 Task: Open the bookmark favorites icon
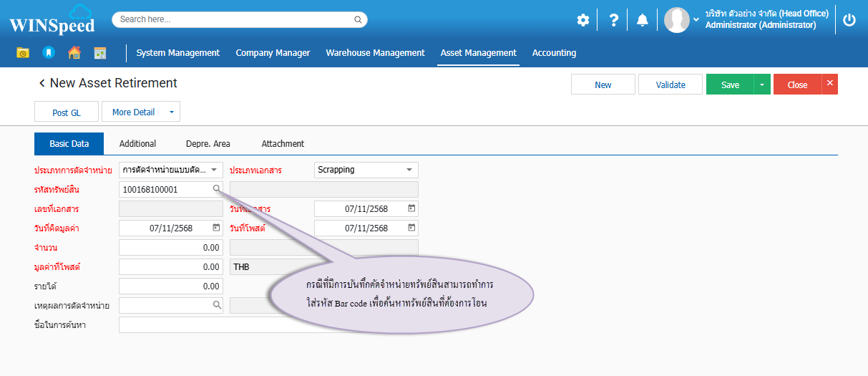(x=48, y=52)
